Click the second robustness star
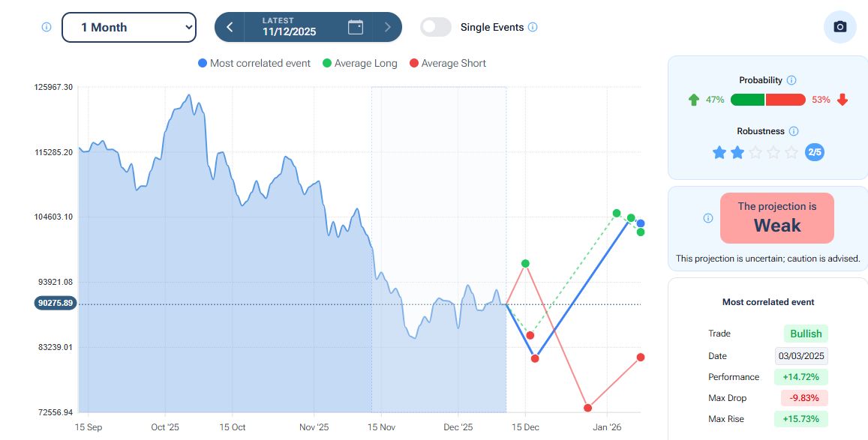 pyautogui.click(x=737, y=153)
